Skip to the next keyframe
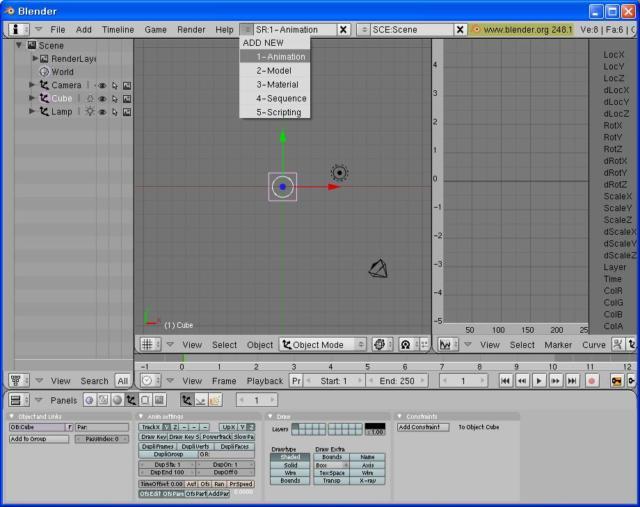 click(x=556, y=381)
